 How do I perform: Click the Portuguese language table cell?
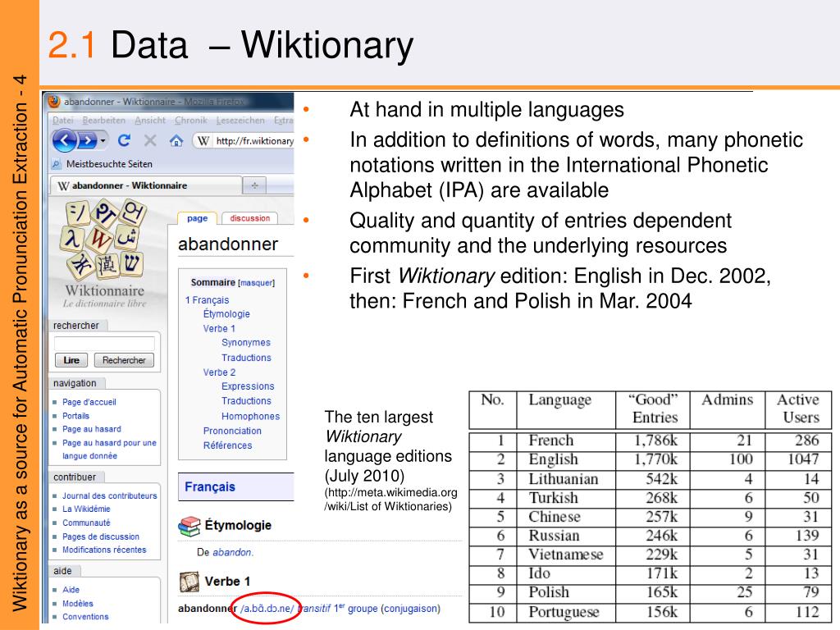point(566,612)
